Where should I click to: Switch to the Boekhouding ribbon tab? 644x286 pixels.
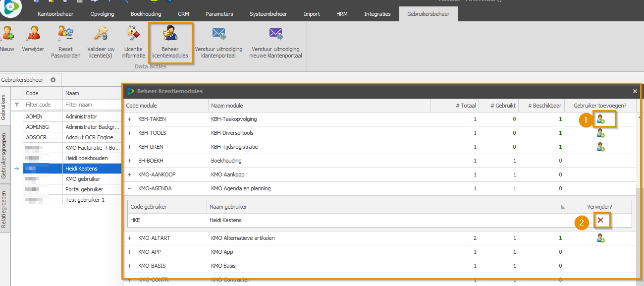click(x=146, y=14)
